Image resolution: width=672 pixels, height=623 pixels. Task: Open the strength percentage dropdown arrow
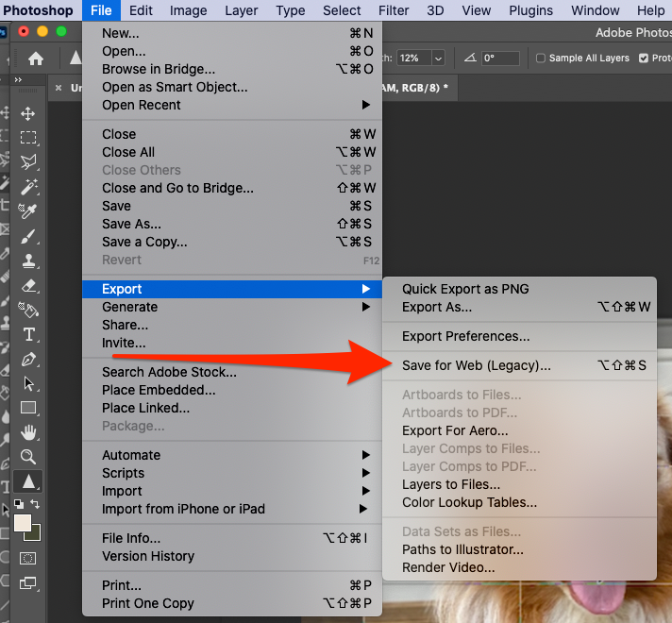pyautogui.click(x=438, y=58)
